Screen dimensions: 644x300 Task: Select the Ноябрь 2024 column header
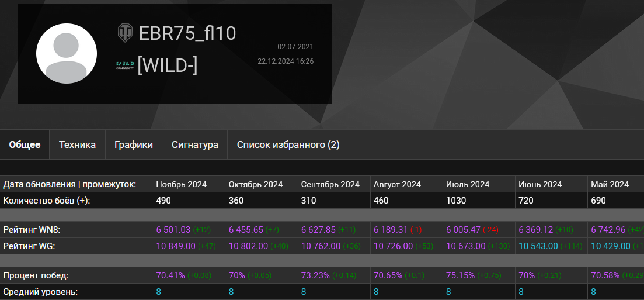coord(181,184)
